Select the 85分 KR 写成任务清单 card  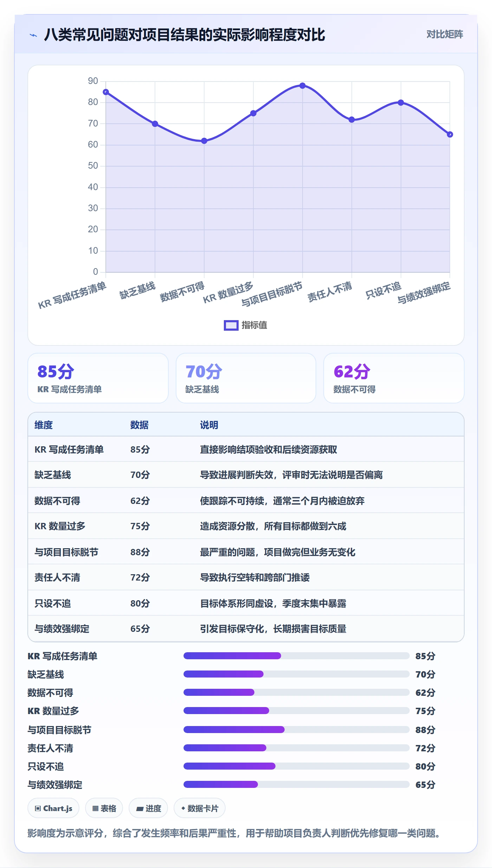(98, 378)
